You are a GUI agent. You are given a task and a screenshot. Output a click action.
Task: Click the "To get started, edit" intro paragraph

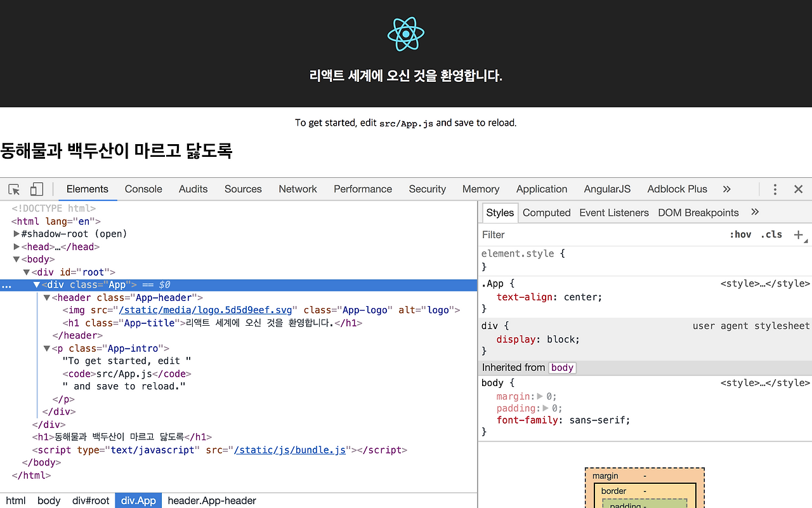[x=406, y=123]
